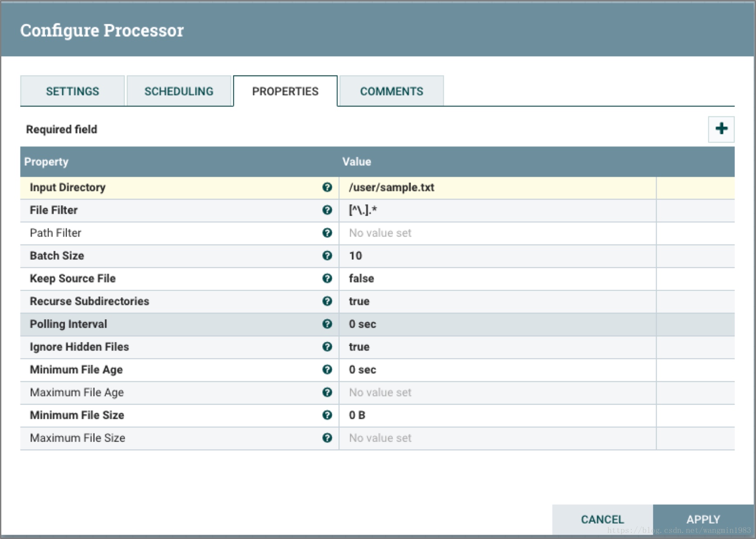Apply the processor configuration
Screen dimensions: 756x539
coord(703,519)
